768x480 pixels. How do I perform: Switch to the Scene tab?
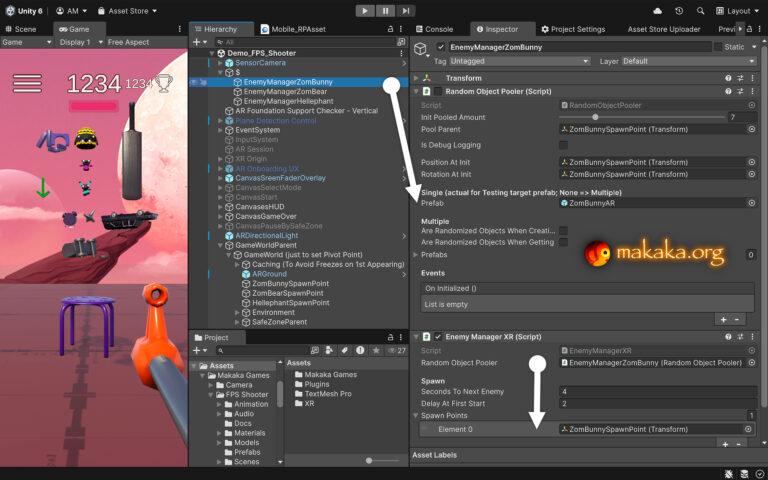point(20,29)
